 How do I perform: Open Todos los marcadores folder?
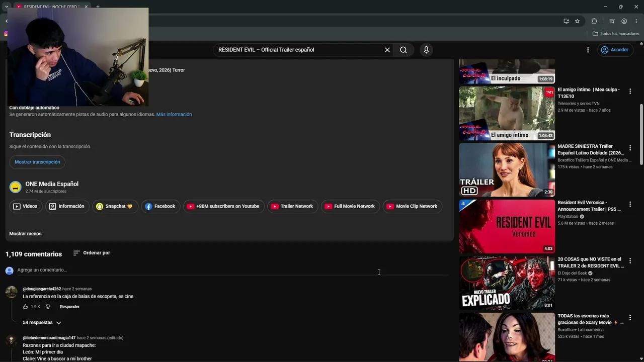[x=616, y=34]
